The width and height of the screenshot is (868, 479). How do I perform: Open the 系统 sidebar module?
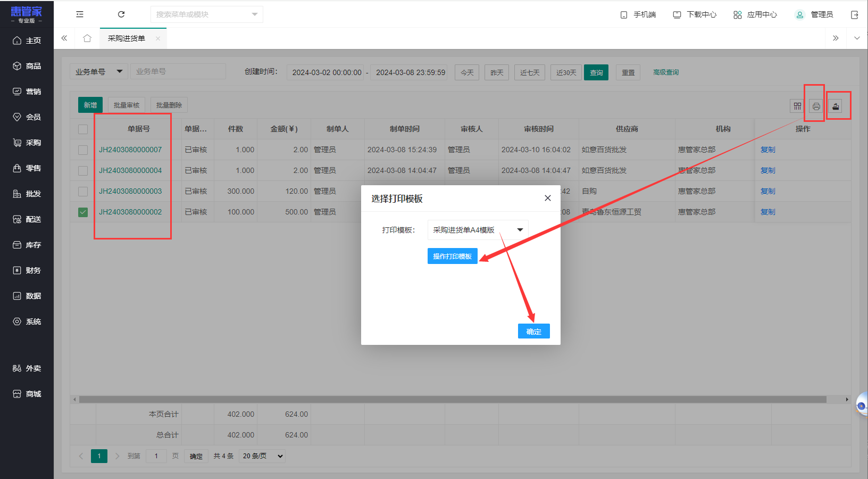[27, 321]
